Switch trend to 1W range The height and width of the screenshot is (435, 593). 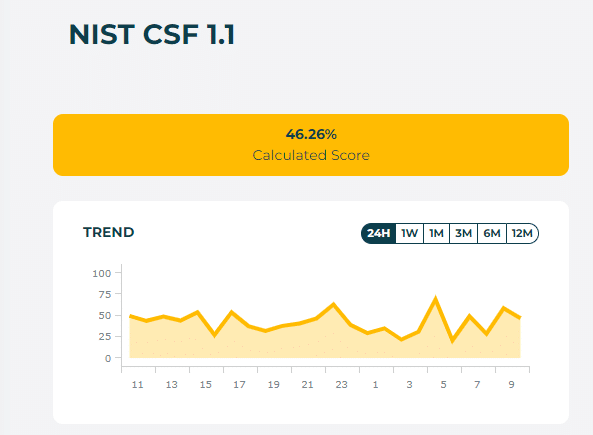pyautogui.click(x=410, y=233)
